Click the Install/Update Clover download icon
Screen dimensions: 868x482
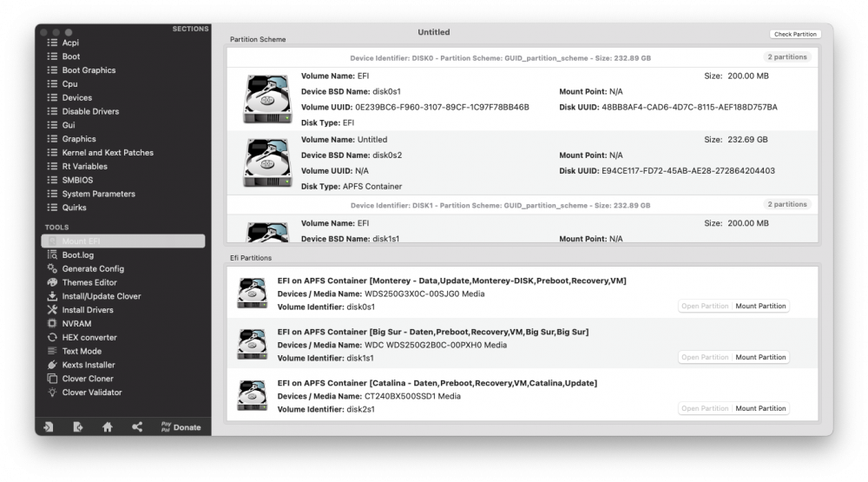pyautogui.click(x=52, y=296)
